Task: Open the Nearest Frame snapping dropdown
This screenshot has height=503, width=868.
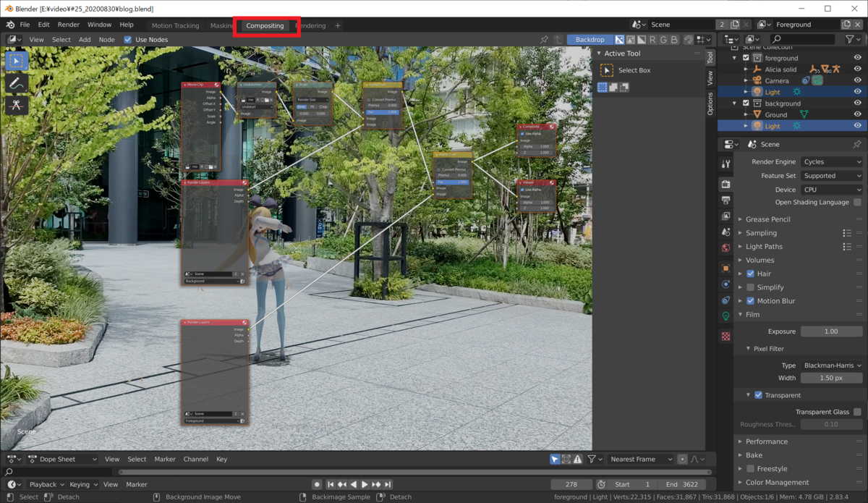Action: tap(641, 459)
